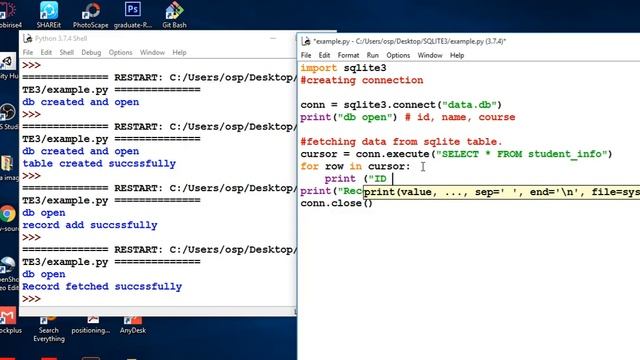Open Help menu in Python Shell
The height and width of the screenshot is (360, 640).
(x=179, y=52)
